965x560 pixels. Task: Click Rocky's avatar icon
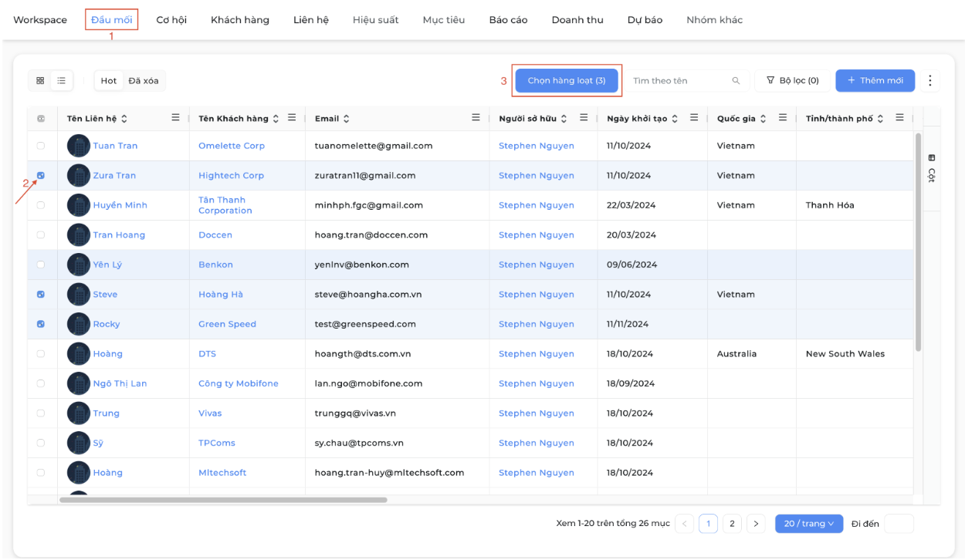pos(79,324)
